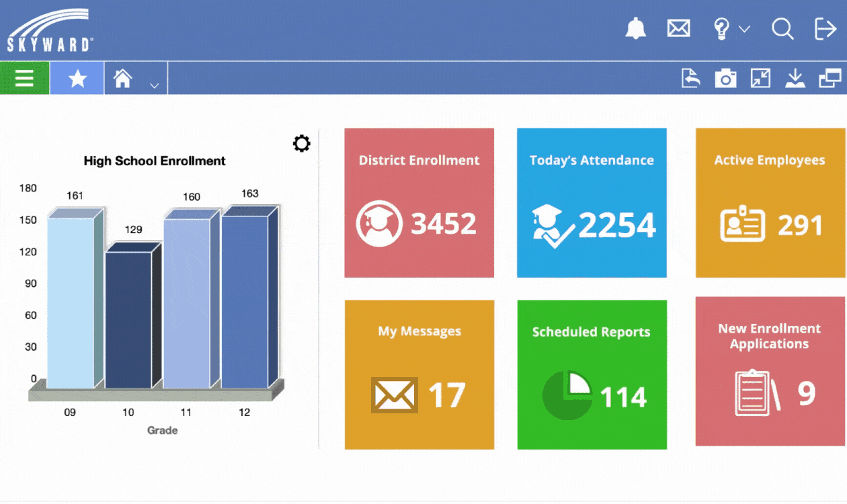
Task: Click the graduate icon in District Enrollment
Action: coord(379,224)
